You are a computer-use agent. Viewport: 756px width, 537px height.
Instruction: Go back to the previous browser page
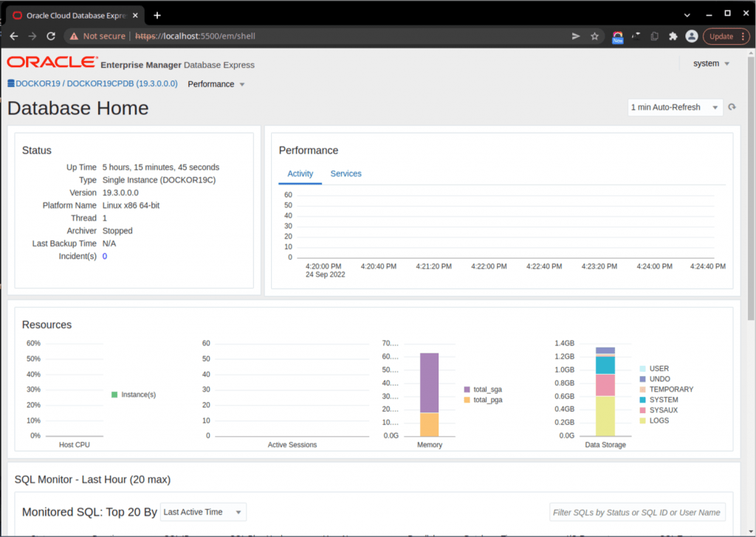(x=14, y=36)
